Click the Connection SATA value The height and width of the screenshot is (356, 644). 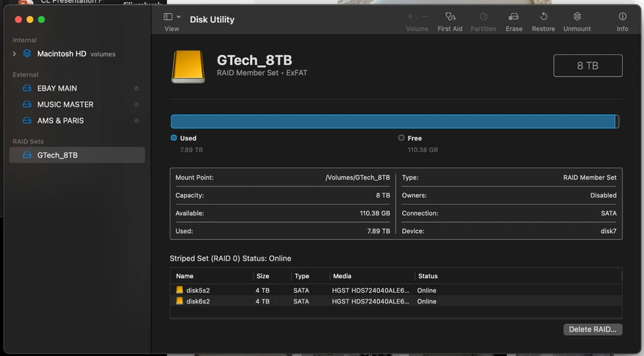[608, 214]
